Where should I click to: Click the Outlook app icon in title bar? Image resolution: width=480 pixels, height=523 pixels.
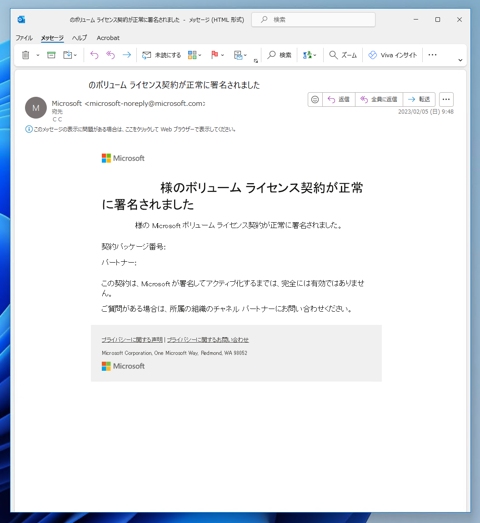pos(21,20)
